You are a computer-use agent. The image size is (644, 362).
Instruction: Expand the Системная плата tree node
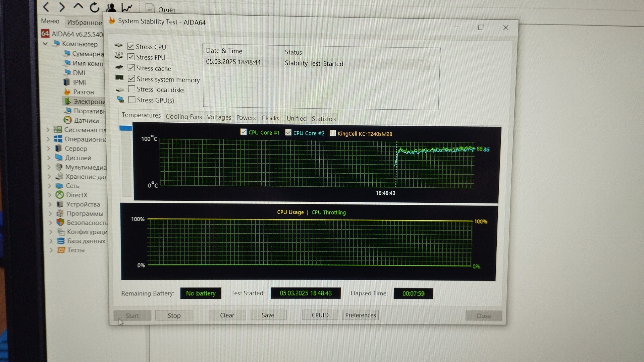click(x=48, y=129)
